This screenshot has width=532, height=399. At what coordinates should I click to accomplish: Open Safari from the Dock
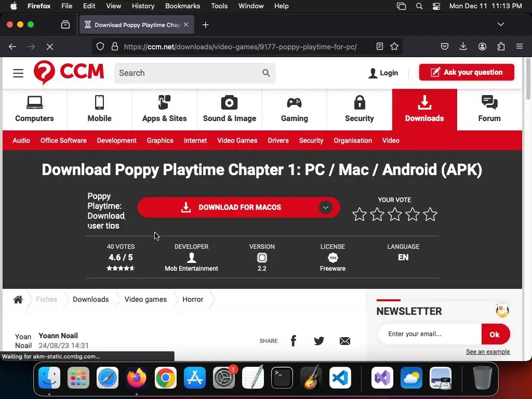click(108, 378)
